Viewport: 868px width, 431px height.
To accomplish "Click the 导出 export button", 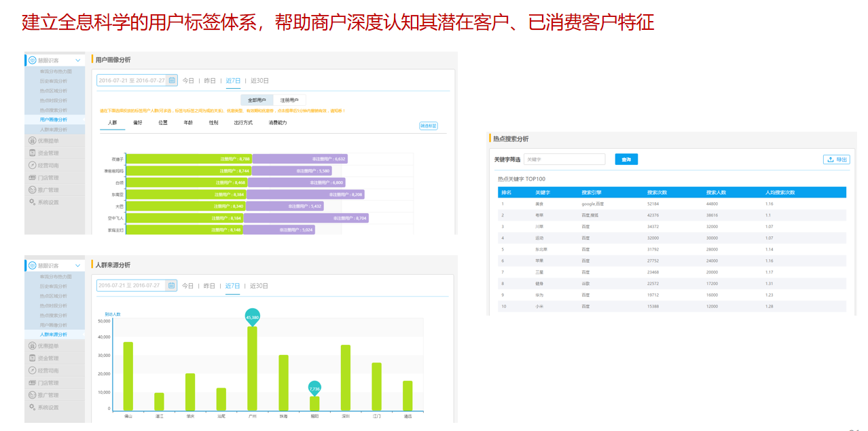I will 836,160.
